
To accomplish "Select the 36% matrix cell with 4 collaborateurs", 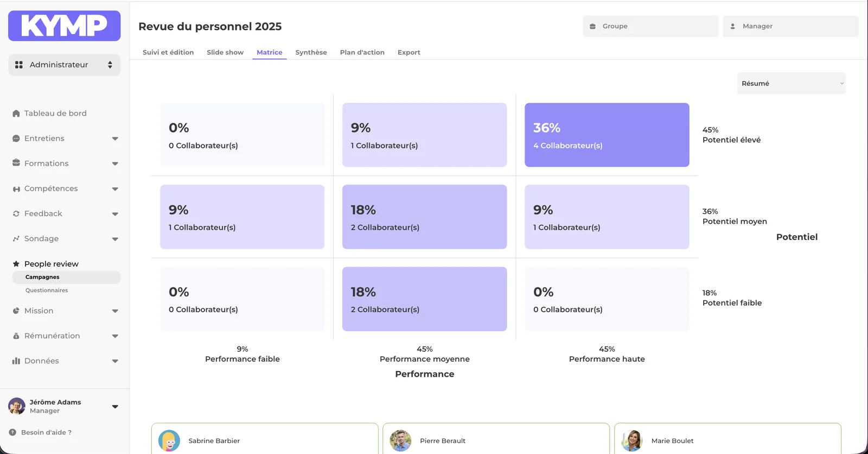I will point(607,135).
